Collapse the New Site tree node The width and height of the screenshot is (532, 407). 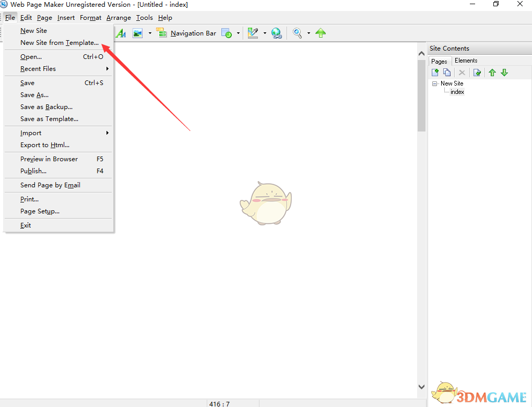(434, 83)
